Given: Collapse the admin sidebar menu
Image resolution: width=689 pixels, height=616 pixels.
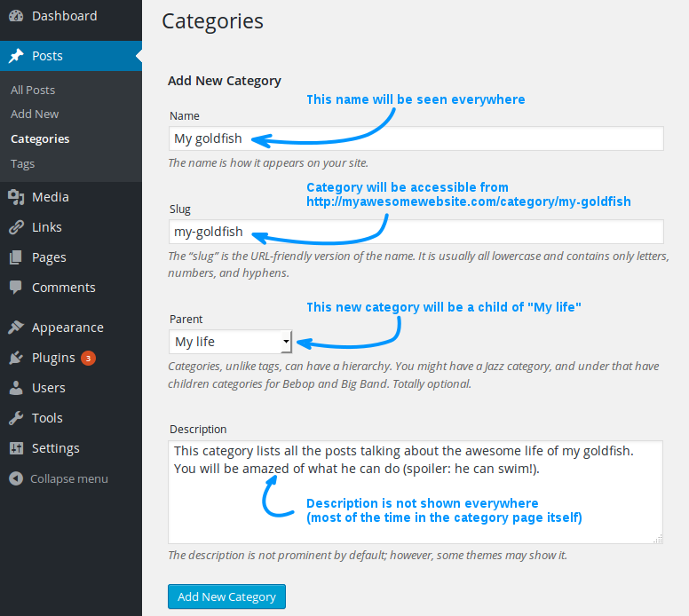Looking at the screenshot, I should (x=59, y=478).
